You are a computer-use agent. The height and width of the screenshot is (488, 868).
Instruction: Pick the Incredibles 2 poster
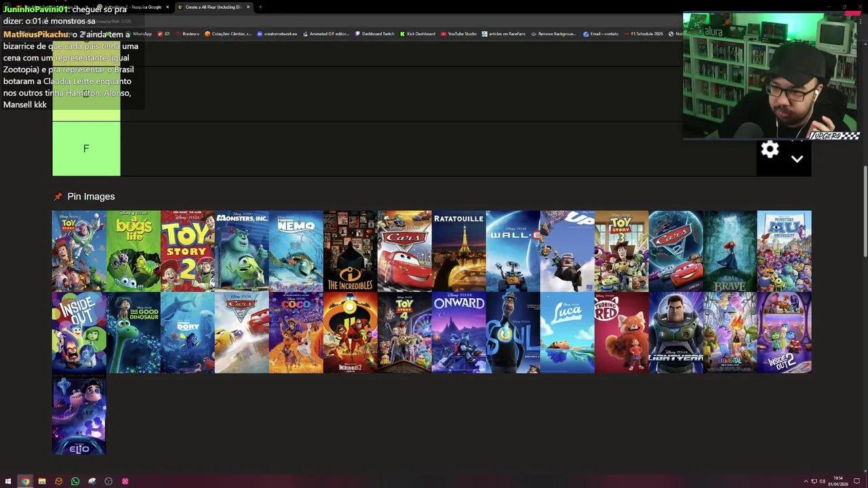click(x=351, y=333)
